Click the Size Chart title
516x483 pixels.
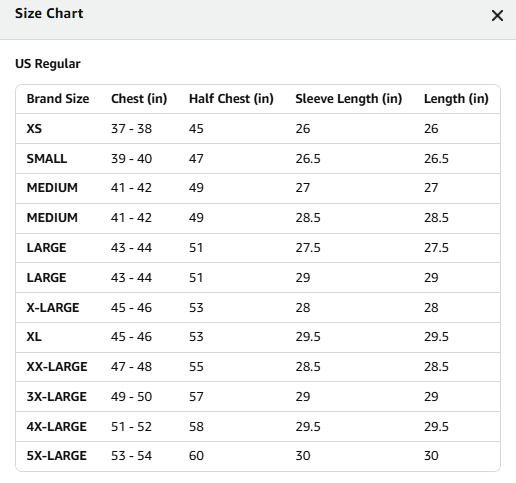click(x=49, y=14)
